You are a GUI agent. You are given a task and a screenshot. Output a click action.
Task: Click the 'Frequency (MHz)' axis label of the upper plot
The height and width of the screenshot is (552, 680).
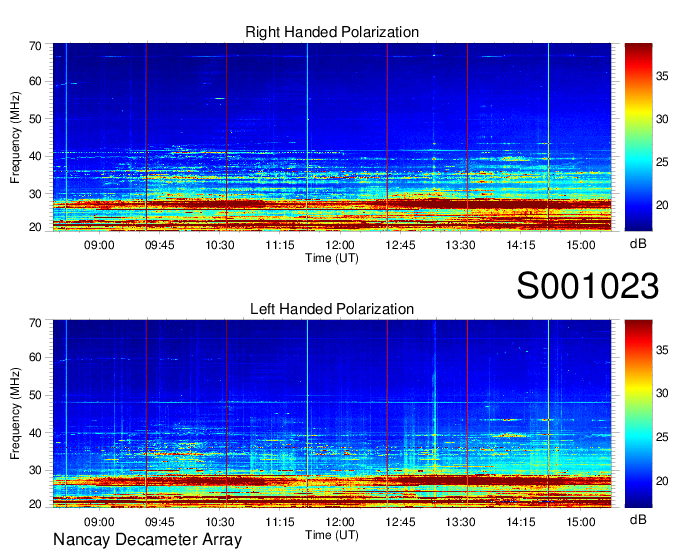15,137
